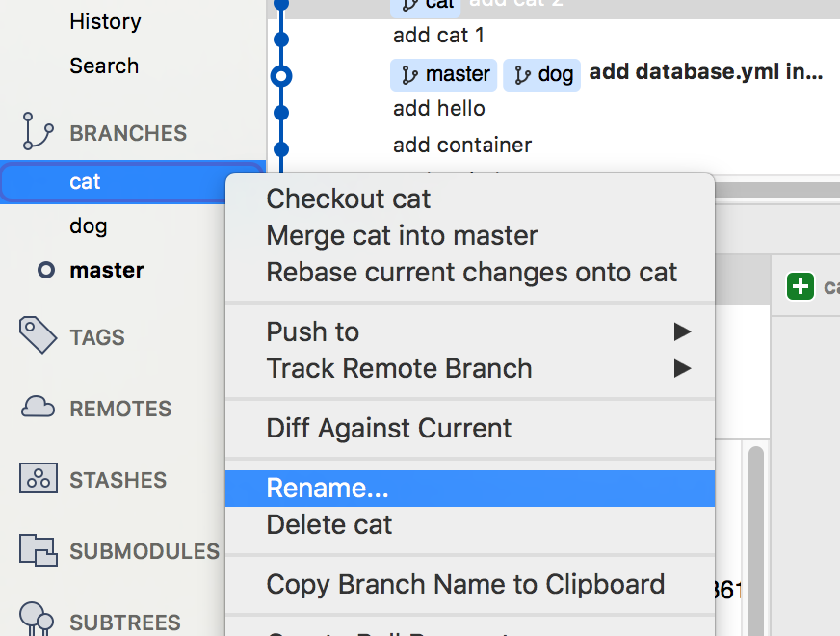Select the 'add hello' commit row
Viewport: 840px width, 636px height.
click(438, 109)
